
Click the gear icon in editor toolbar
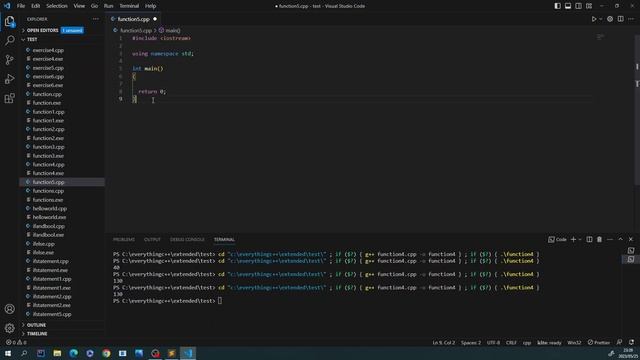pyautogui.click(x=610, y=19)
